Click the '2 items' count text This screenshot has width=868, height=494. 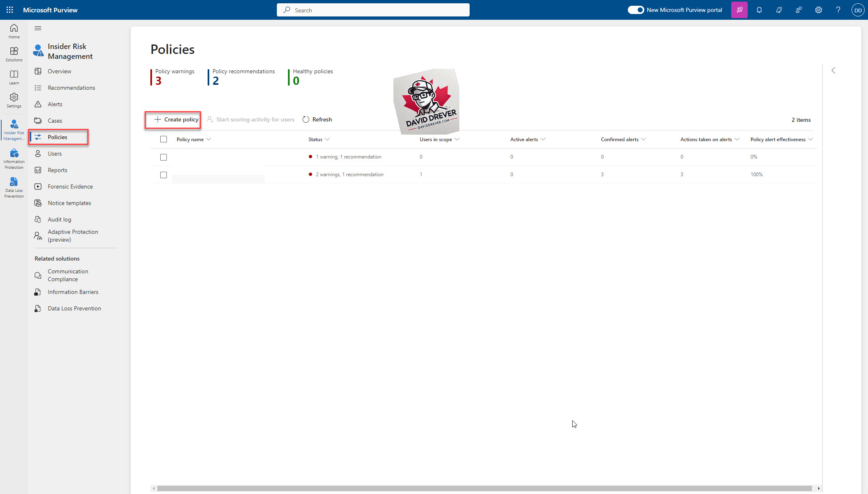pyautogui.click(x=801, y=120)
